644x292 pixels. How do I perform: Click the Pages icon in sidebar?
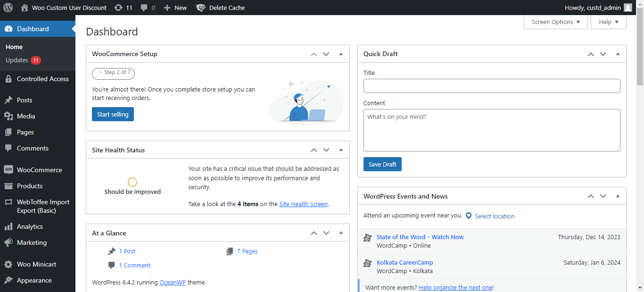click(x=8, y=132)
